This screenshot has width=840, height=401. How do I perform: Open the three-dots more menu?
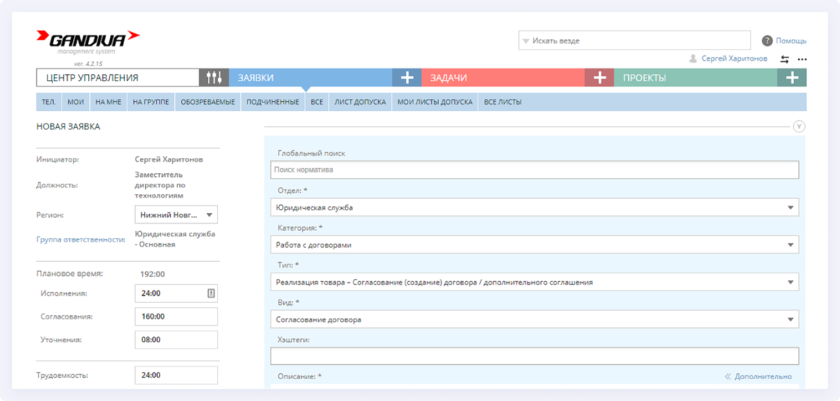pyautogui.click(x=802, y=59)
